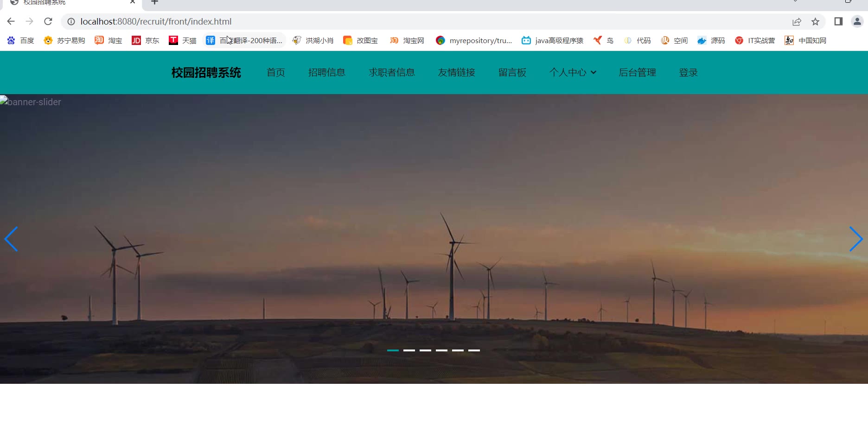
Task: Open the 苏宁易购 bookmark
Action: pyautogui.click(x=64, y=40)
